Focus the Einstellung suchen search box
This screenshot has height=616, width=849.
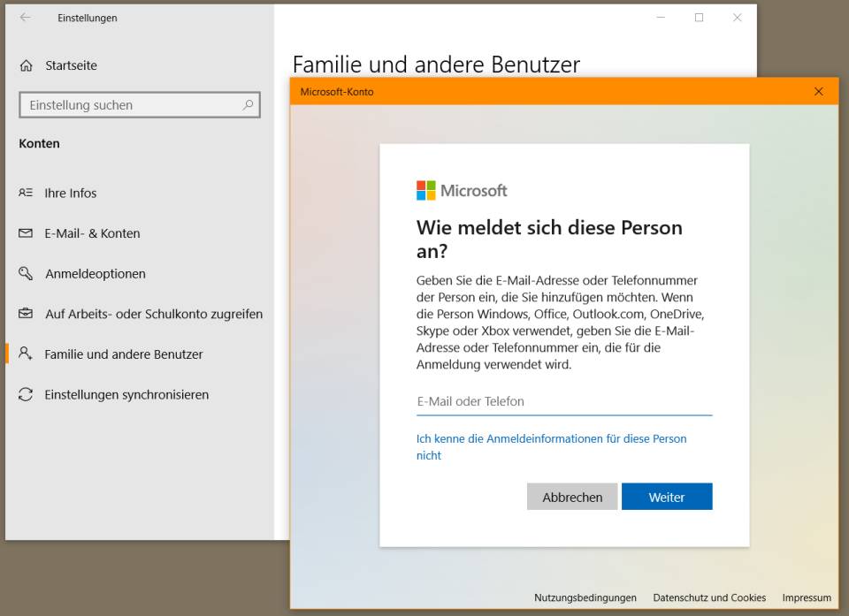[x=140, y=105]
